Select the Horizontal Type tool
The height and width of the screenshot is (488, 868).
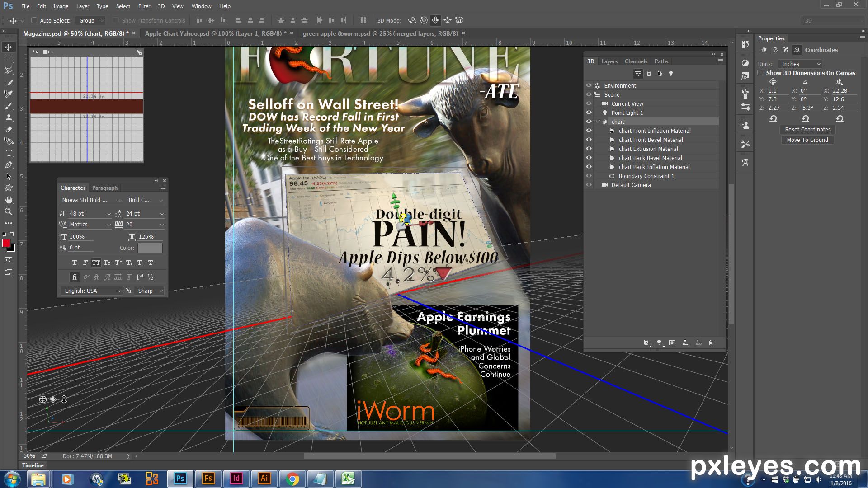tap(9, 153)
